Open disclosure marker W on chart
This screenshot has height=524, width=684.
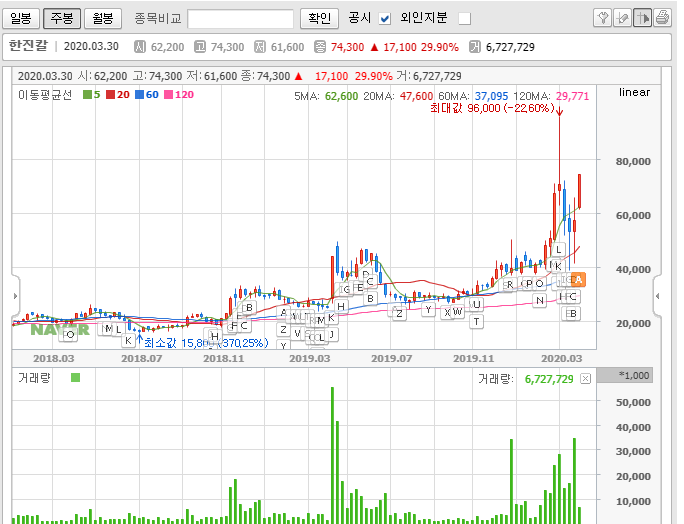[x=457, y=312]
